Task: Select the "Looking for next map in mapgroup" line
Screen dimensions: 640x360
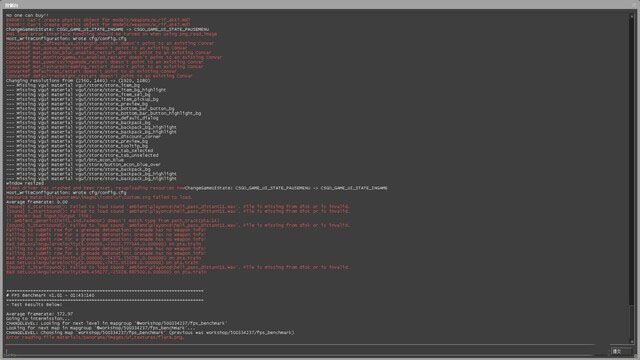Action: (x=100, y=328)
